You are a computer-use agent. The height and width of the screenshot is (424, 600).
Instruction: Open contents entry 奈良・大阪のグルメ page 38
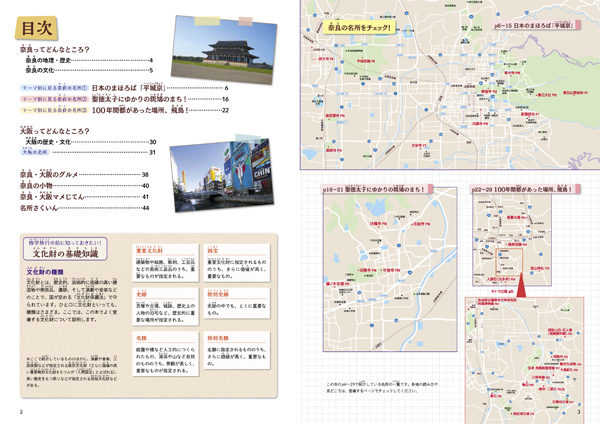tap(84, 174)
